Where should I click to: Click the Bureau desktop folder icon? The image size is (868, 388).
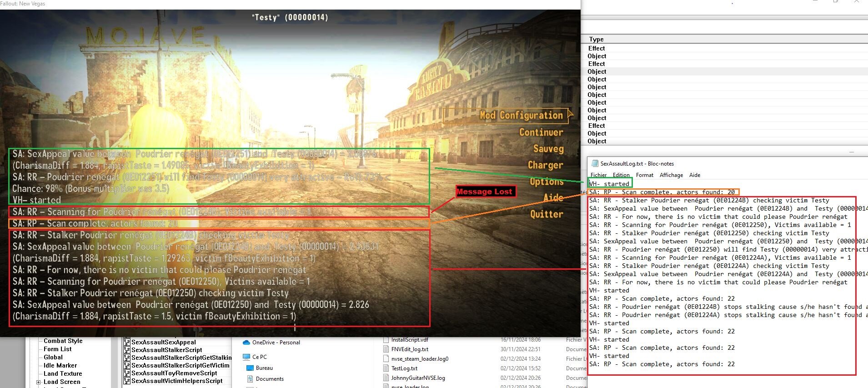(250, 368)
